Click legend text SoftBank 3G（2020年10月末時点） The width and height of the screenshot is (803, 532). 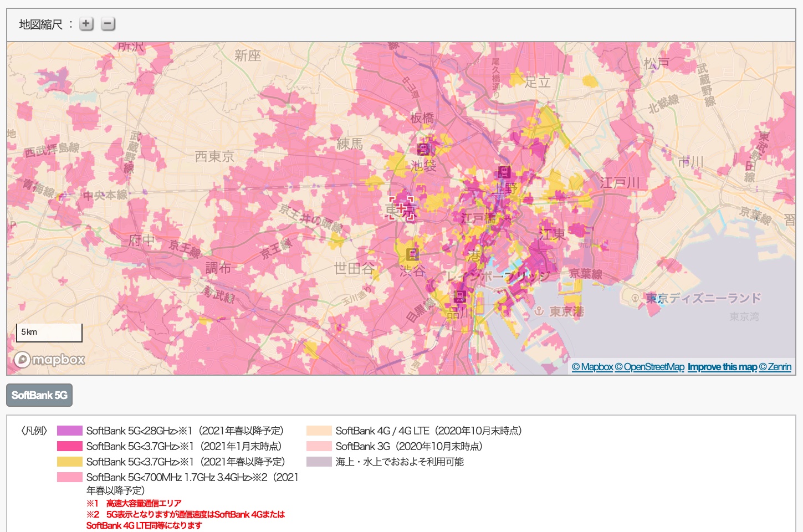(x=409, y=446)
